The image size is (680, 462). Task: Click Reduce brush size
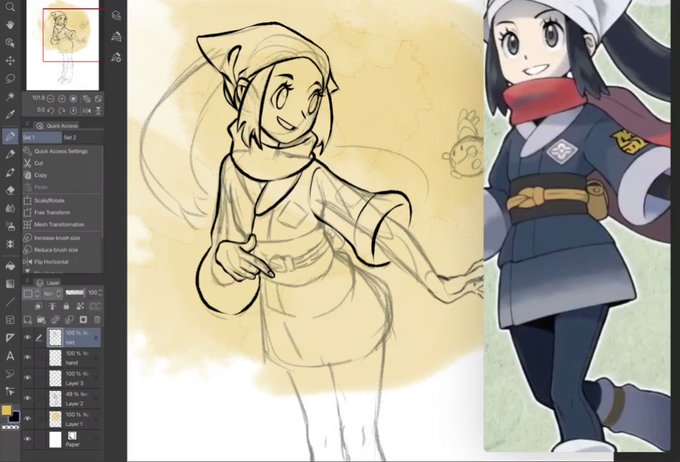click(56, 250)
